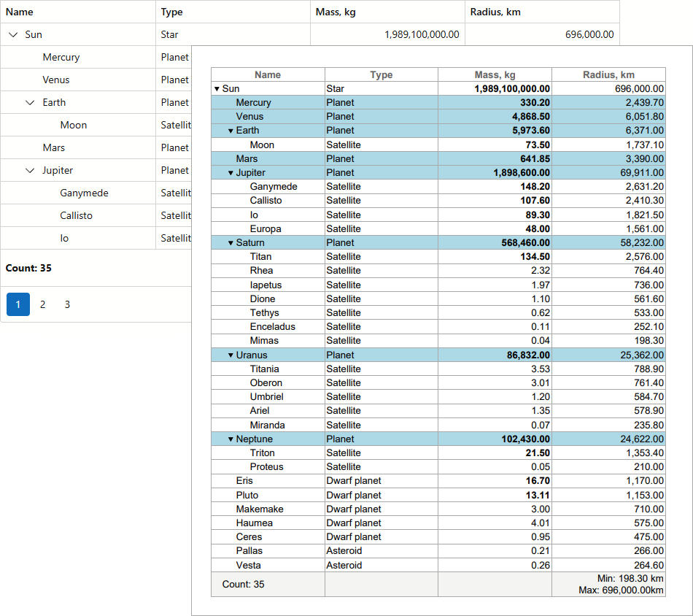Viewport: 693px width, 616px height.
Task: Collapse Uranus triangle in preview table
Action: [231, 355]
